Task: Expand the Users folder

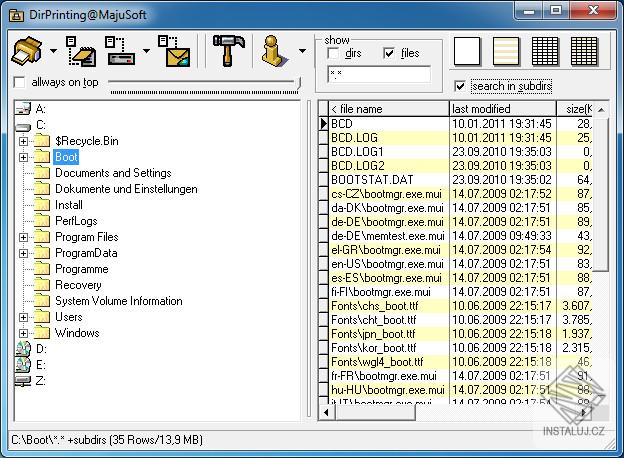Action: click(x=23, y=317)
